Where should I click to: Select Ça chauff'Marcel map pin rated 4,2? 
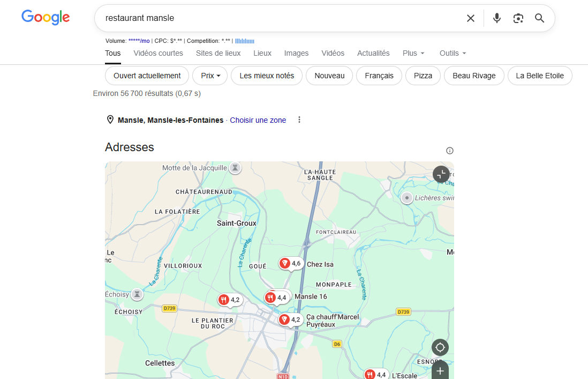pyautogui.click(x=290, y=319)
